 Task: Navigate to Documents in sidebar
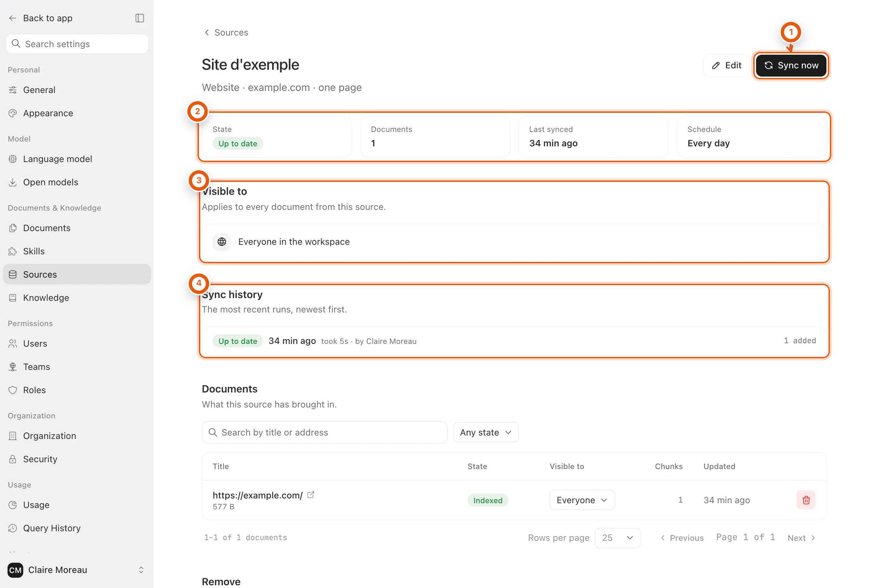77,228
